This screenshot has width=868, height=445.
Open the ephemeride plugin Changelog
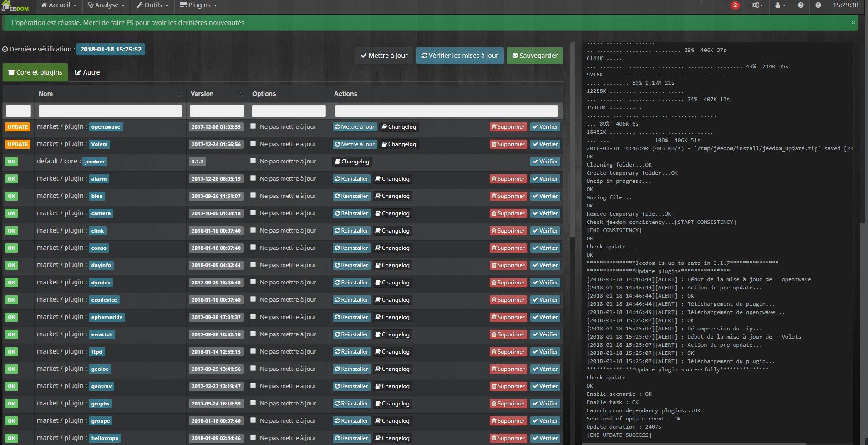[x=393, y=317]
